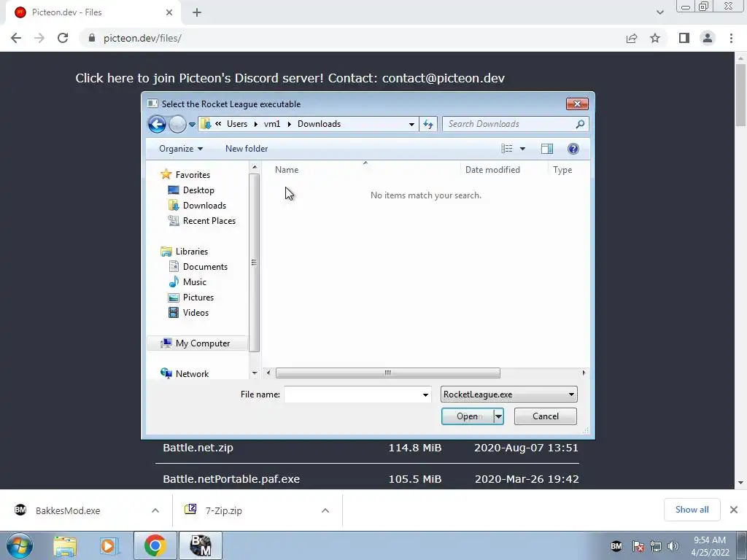Select Downloads in the breadcrumb path
The height and width of the screenshot is (560, 747).
(320, 124)
